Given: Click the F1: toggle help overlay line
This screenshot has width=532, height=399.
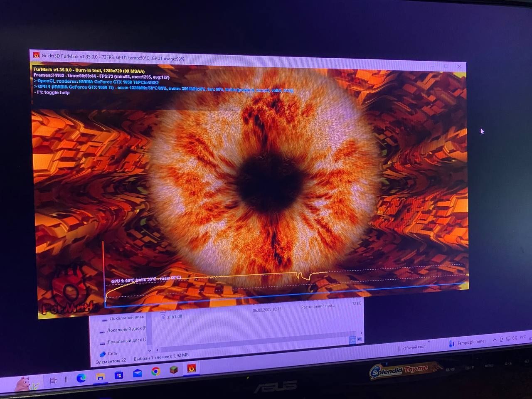Looking at the screenshot, I should click(x=52, y=93).
